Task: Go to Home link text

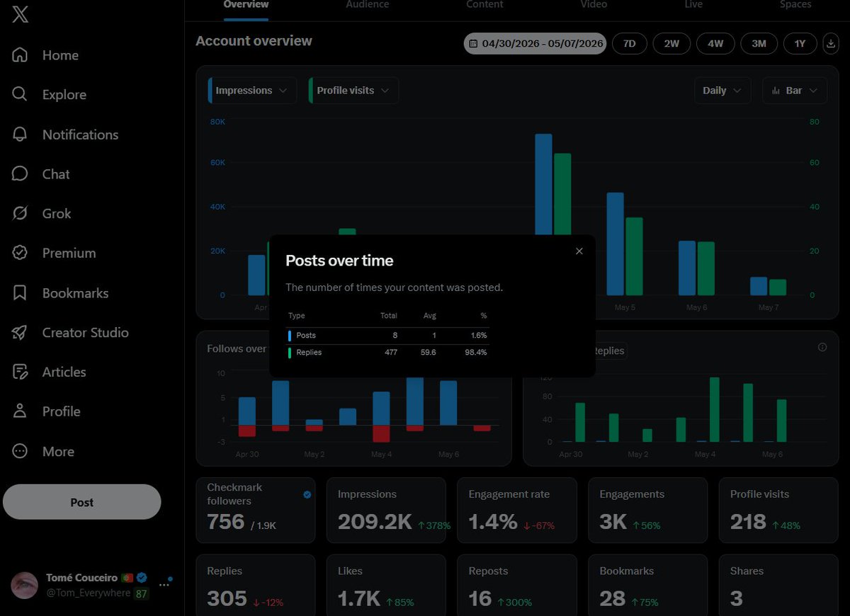Action: click(x=60, y=55)
